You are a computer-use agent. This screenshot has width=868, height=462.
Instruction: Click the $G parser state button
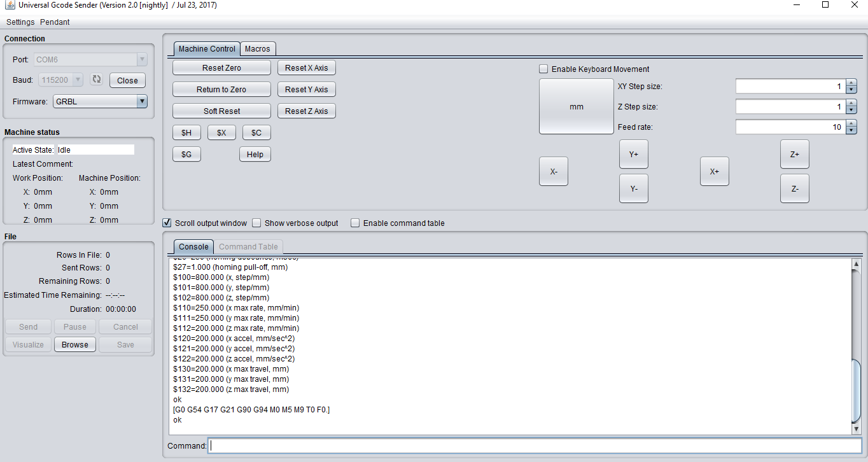(186, 154)
